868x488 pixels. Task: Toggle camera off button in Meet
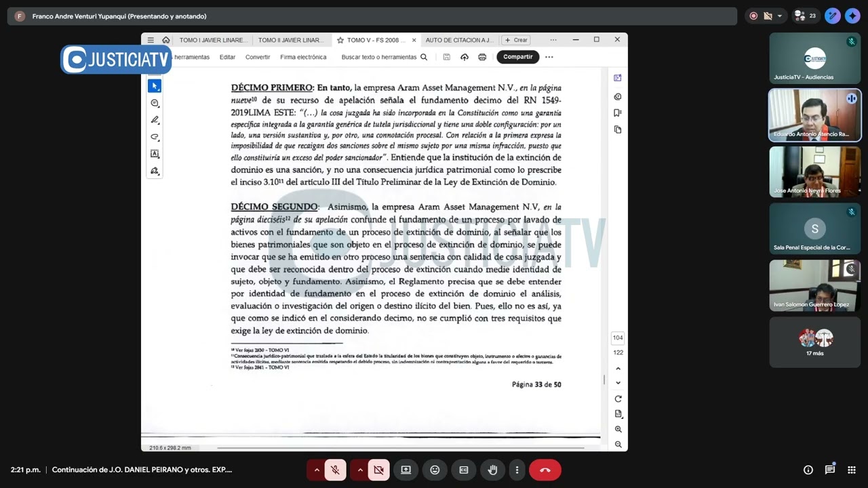[378, 470]
